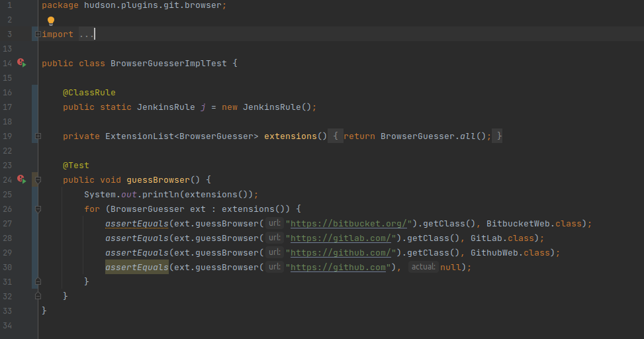
Task: Click 'new JenkinsRule()' constructor call
Action: pyautogui.click(x=267, y=107)
